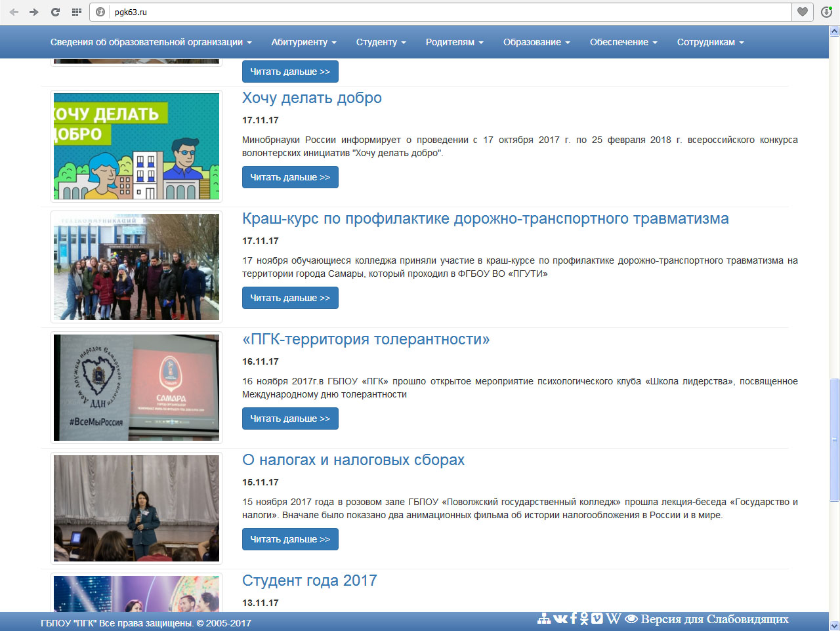This screenshot has height=631, width=840.
Task: Click the eye icon for visually impaired version
Action: [x=631, y=619]
